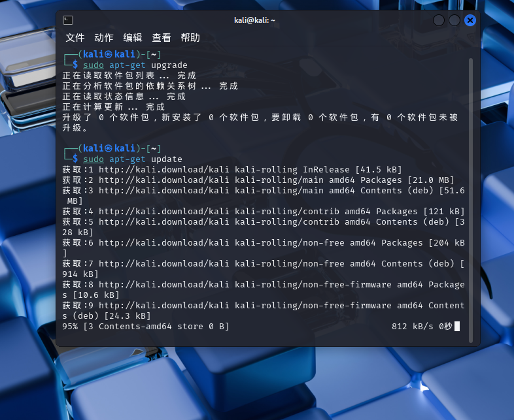Click the "apt-get upgrade" command text
The width and height of the screenshot is (514, 420).
click(148, 65)
